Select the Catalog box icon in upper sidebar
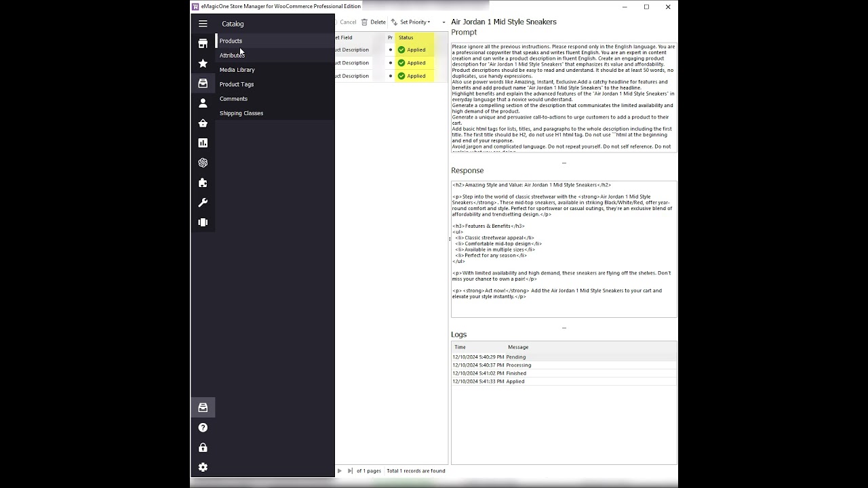Viewport: 868px width, 488px height. (203, 83)
